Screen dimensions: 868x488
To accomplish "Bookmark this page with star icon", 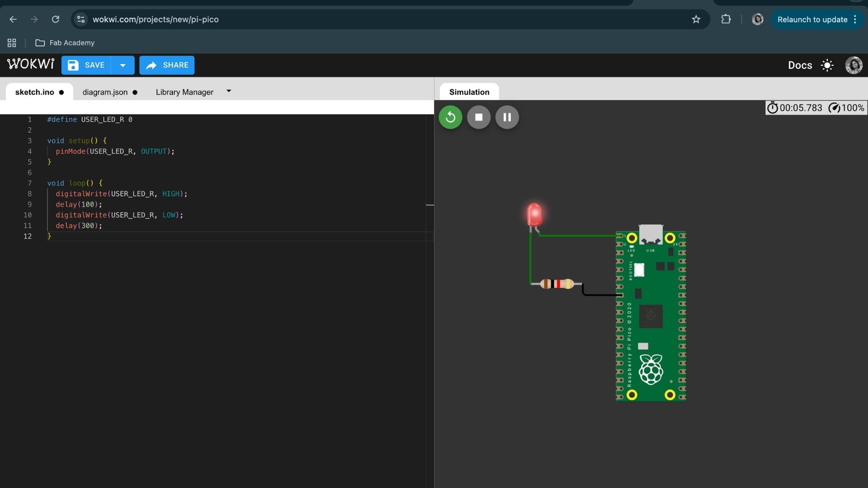I will tap(696, 19).
